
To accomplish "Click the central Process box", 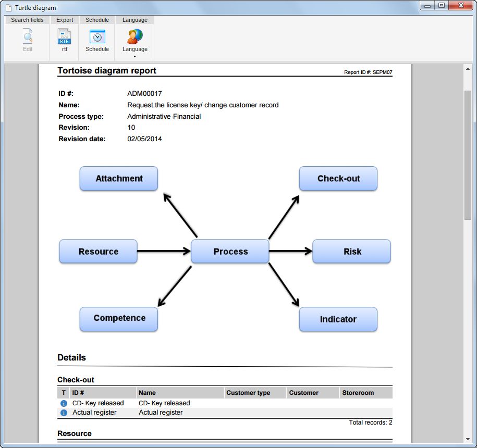I will point(230,252).
